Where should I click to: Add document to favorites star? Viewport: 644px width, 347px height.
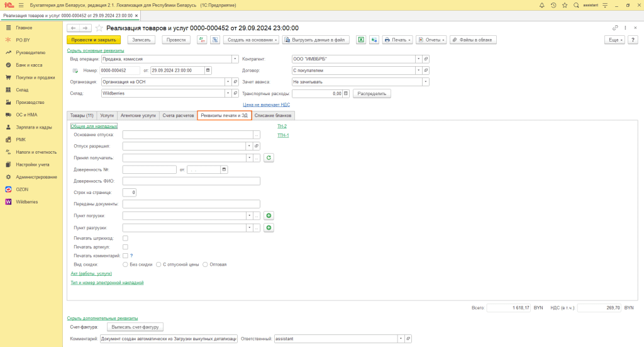(x=99, y=28)
